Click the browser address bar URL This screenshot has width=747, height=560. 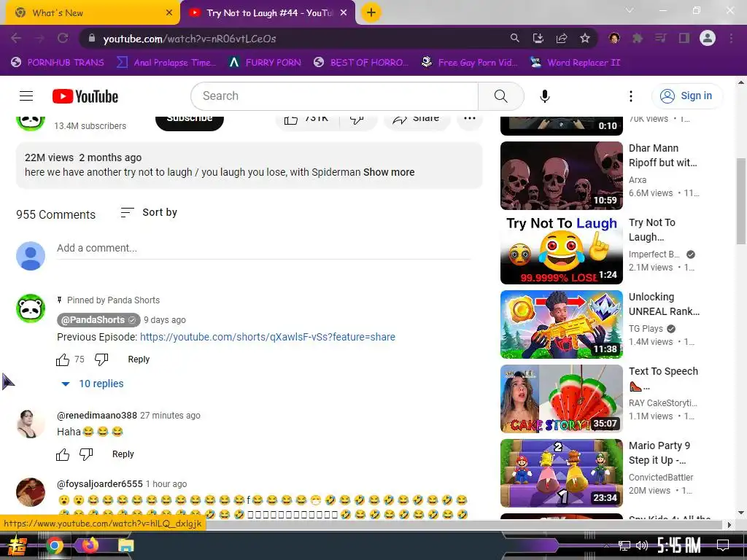point(190,39)
